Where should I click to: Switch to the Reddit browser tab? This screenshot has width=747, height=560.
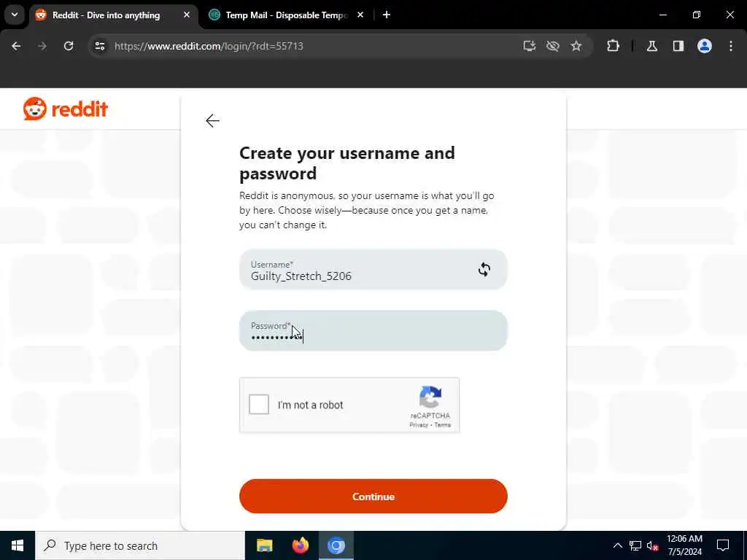tap(113, 15)
